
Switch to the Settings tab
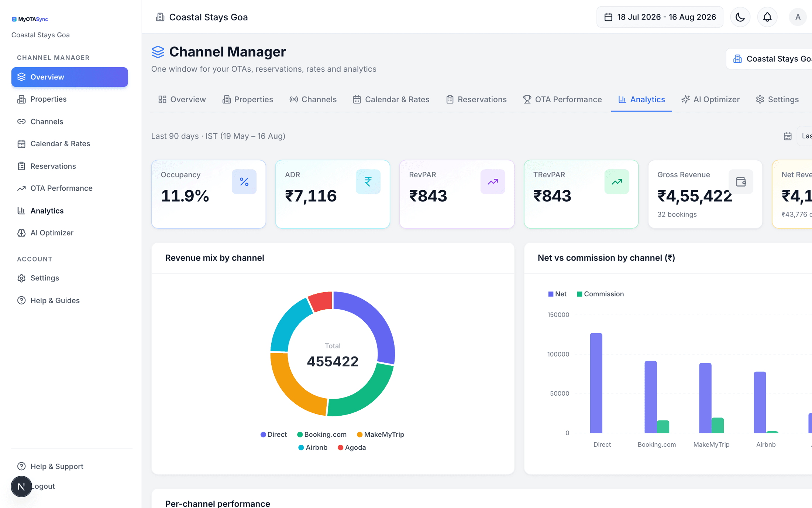coord(777,99)
